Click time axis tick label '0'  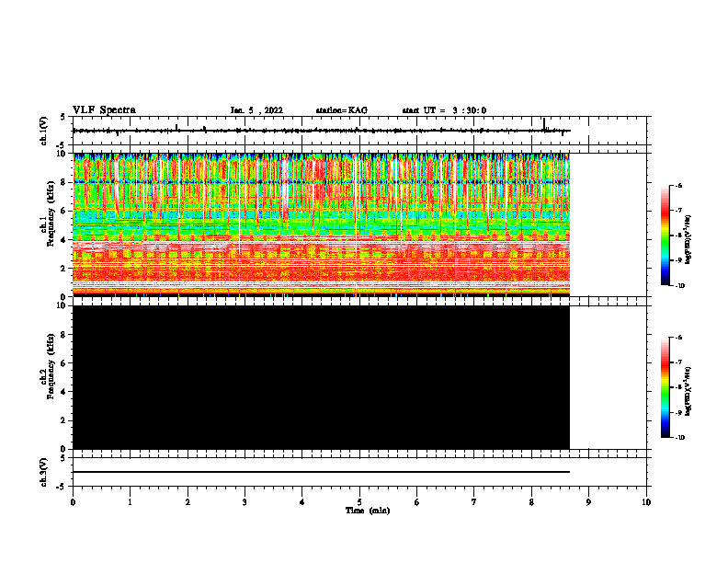[73, 502]
